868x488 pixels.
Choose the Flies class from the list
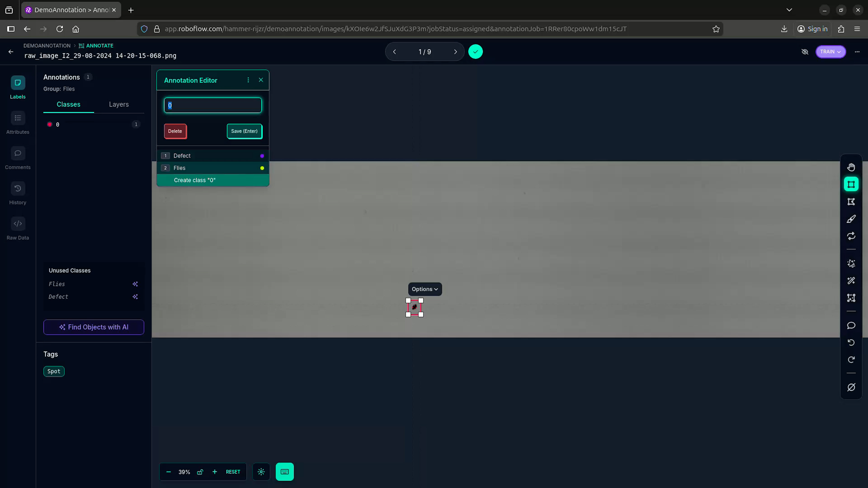(179, 168)
